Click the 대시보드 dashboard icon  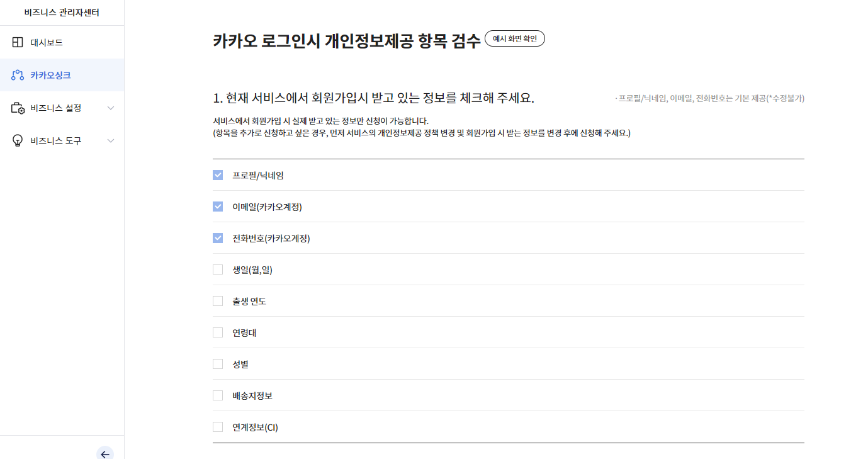pos(18,42)
